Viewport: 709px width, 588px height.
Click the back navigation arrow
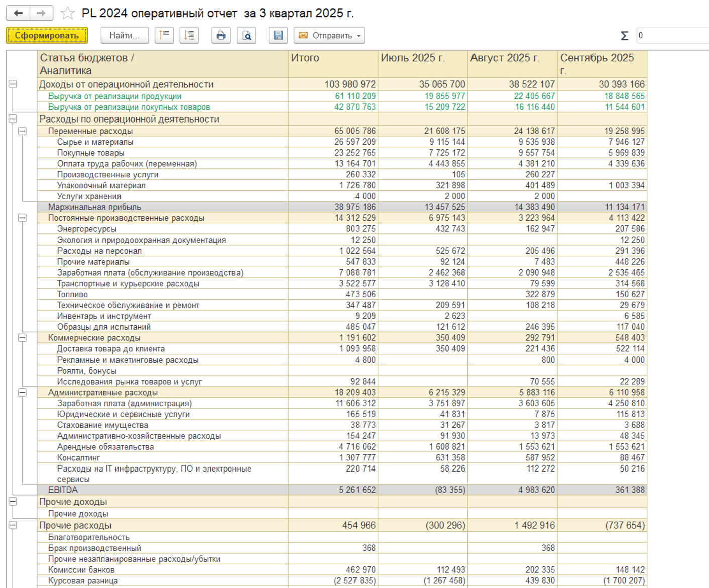18,13
